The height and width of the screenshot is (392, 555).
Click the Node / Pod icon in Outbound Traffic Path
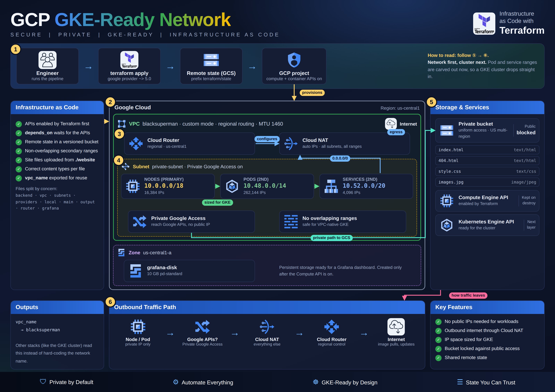click(x=138, y=326)
